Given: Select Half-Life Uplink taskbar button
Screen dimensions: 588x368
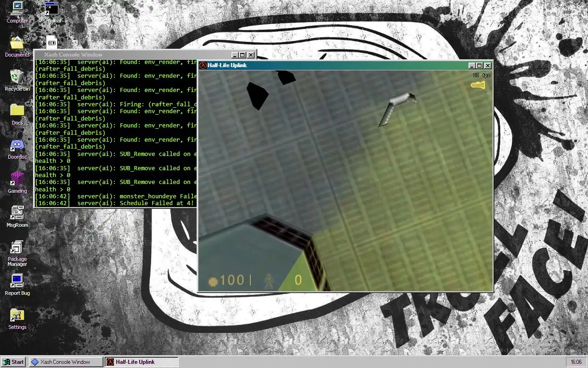Looking at the screenshot, I should (141, 362).
